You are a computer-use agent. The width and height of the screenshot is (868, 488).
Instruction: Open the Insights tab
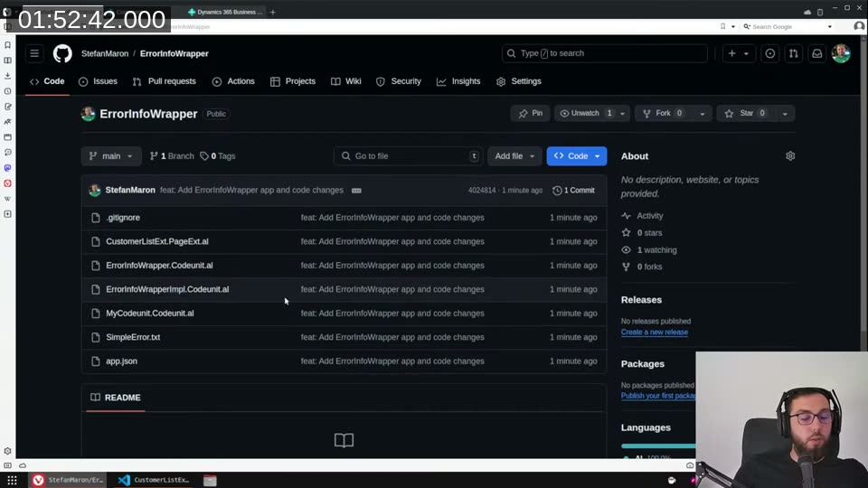[458, 81]
